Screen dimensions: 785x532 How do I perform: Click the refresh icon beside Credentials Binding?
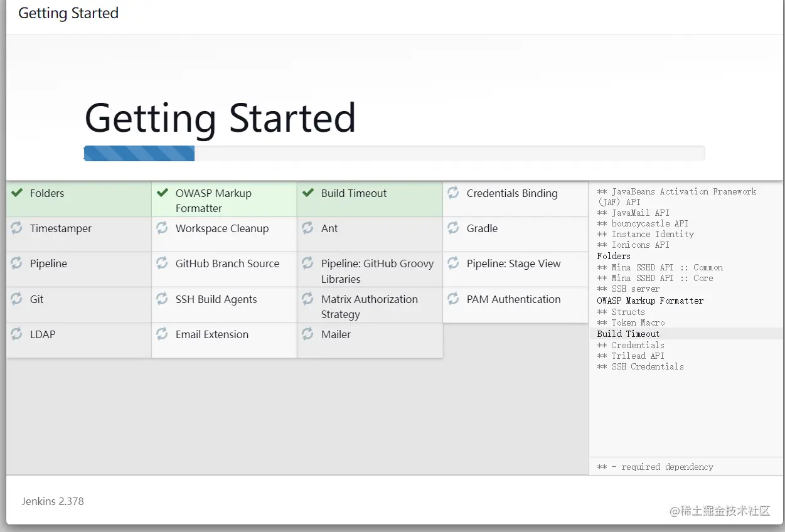453,193
